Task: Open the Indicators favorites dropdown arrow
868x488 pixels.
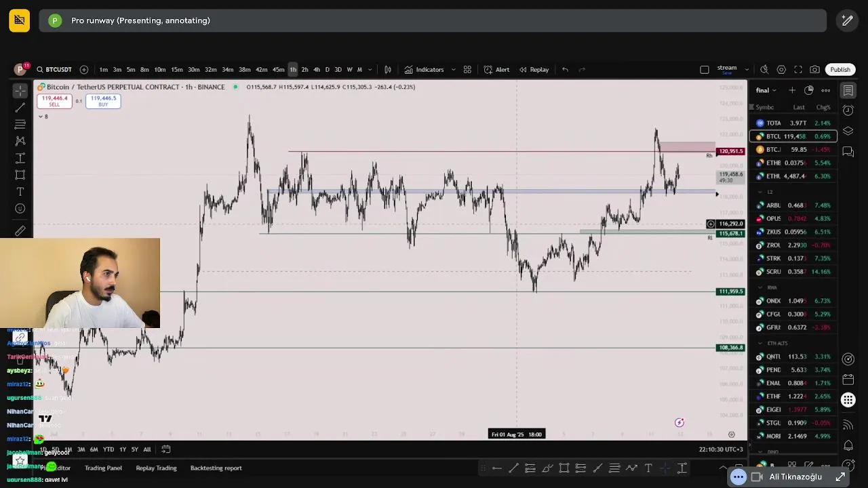Action: pos(454,69)
